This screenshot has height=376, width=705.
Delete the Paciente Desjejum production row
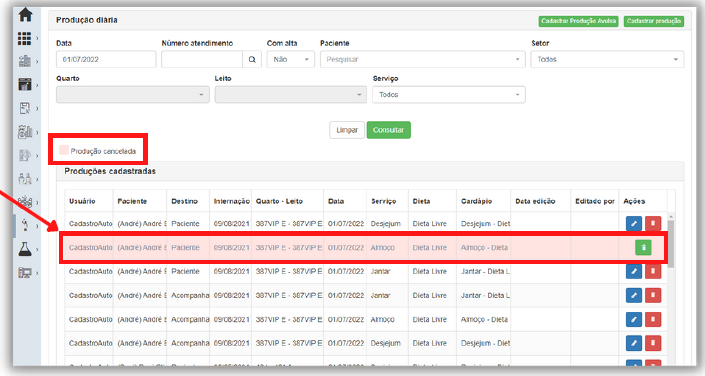tap(653, 224)
